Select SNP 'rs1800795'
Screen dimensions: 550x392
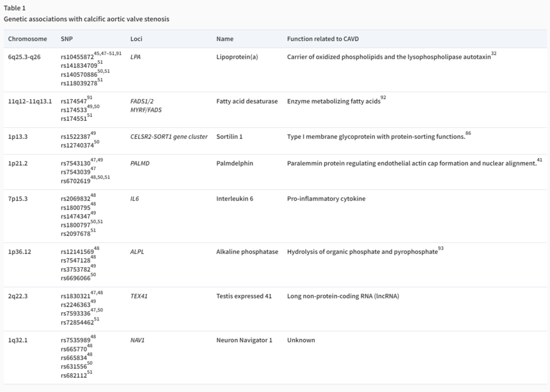click(x=75, y=208)
